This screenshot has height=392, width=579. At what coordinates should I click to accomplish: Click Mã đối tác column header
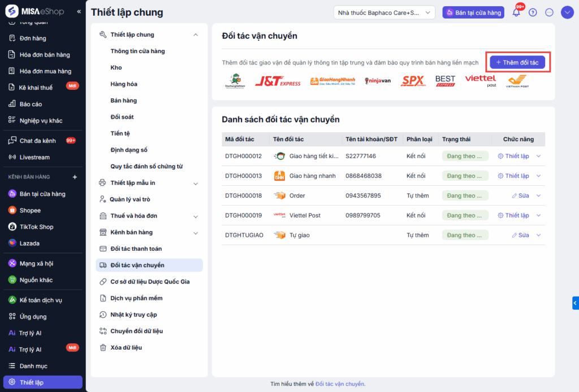240,140
